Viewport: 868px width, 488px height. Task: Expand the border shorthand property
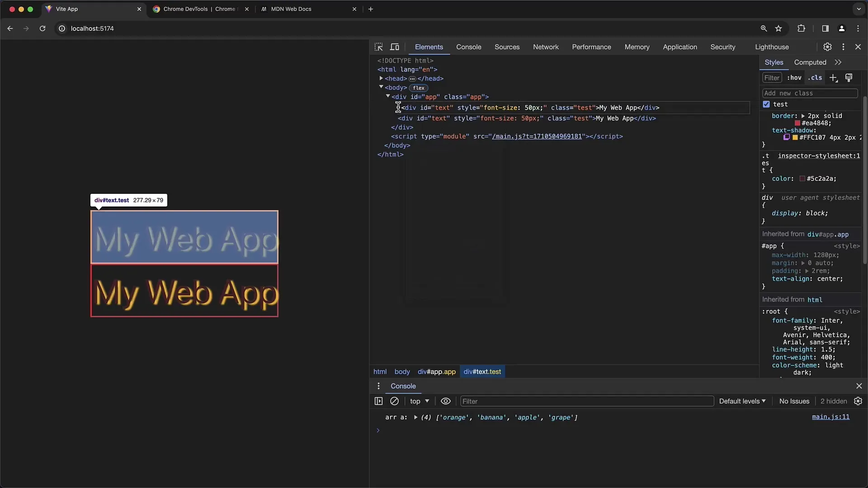point(803,116)
